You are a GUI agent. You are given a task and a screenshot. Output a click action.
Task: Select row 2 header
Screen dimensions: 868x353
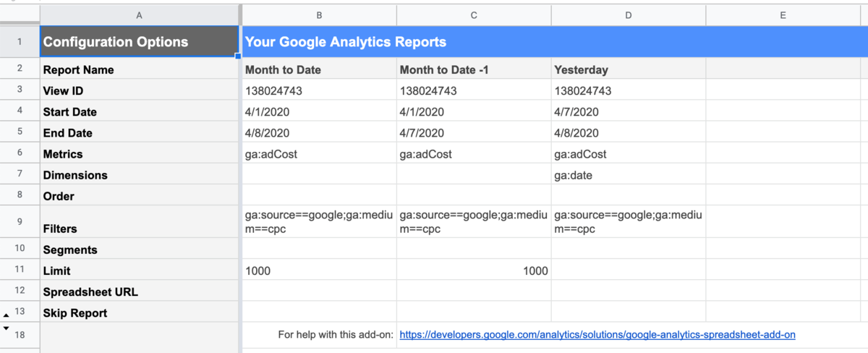click(x=20, y=69)
